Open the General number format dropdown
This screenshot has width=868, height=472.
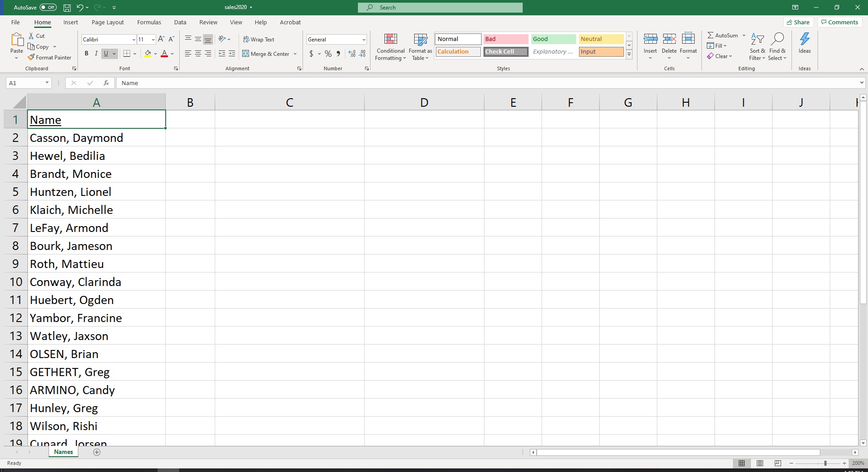[364, 40]
